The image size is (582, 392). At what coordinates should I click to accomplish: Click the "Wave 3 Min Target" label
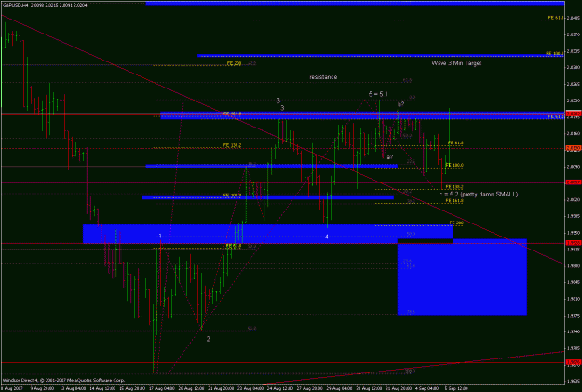456,63
